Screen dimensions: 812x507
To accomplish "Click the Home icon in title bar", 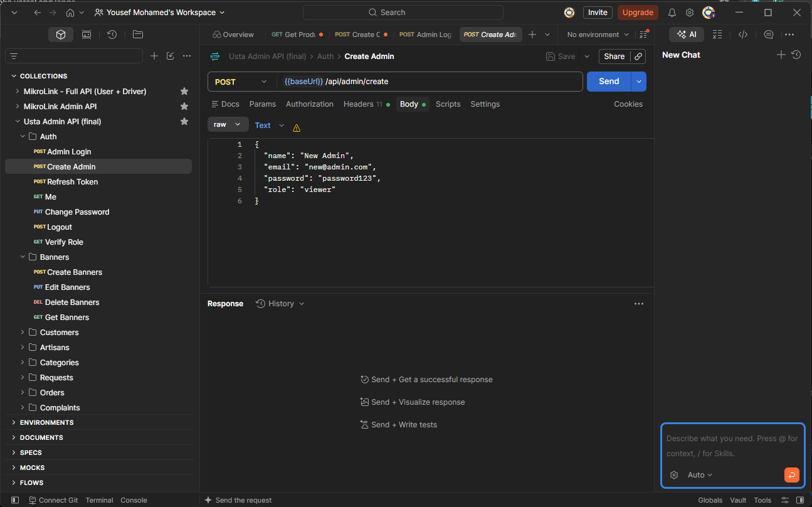I will [70, 13].
